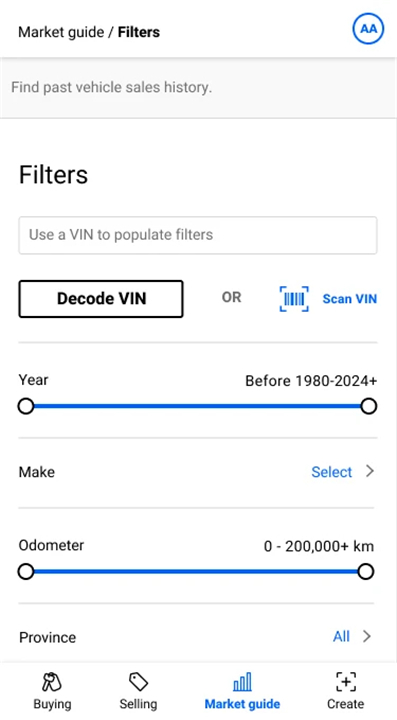The image size is (397, 720).
Task: Click the Year slider right handle
Action: tap(369, 406)
